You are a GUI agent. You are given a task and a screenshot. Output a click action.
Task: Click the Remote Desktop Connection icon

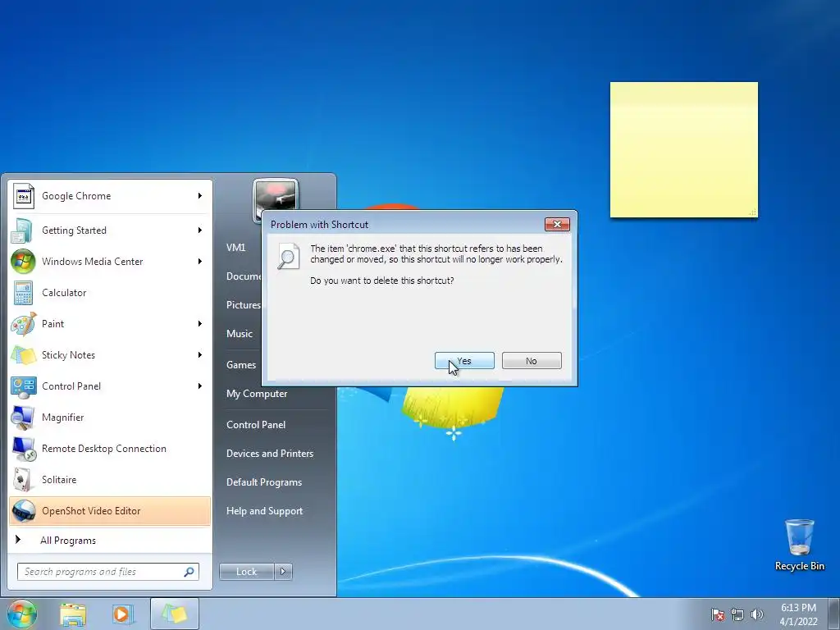coord(23,449)
